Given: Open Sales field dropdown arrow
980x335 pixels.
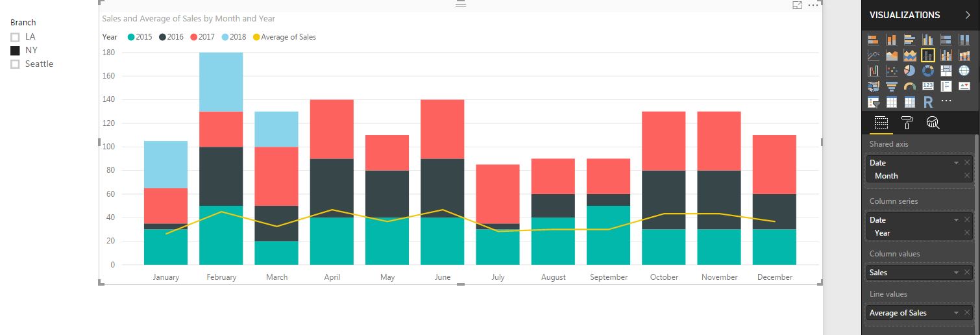Looking at the screenshot, I should click(x=956, y=273).
